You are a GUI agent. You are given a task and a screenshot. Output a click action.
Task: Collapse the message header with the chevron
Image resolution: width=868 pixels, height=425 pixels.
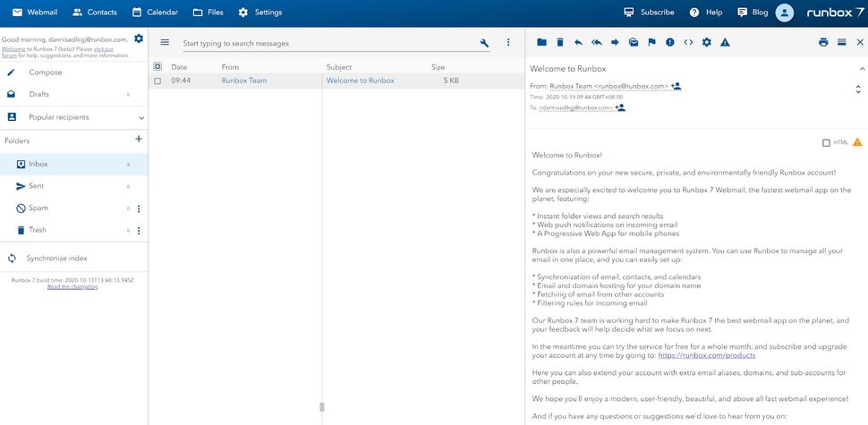point(862,69)
